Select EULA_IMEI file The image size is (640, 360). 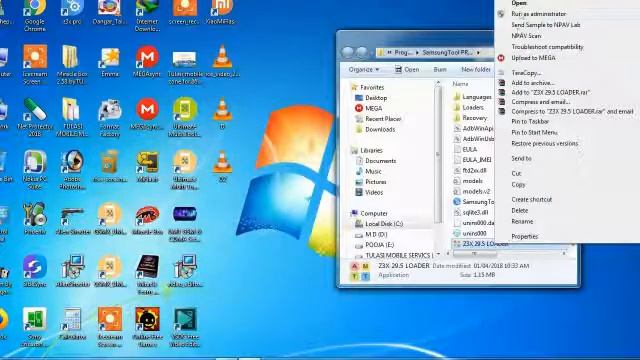(x=472, y=160)
